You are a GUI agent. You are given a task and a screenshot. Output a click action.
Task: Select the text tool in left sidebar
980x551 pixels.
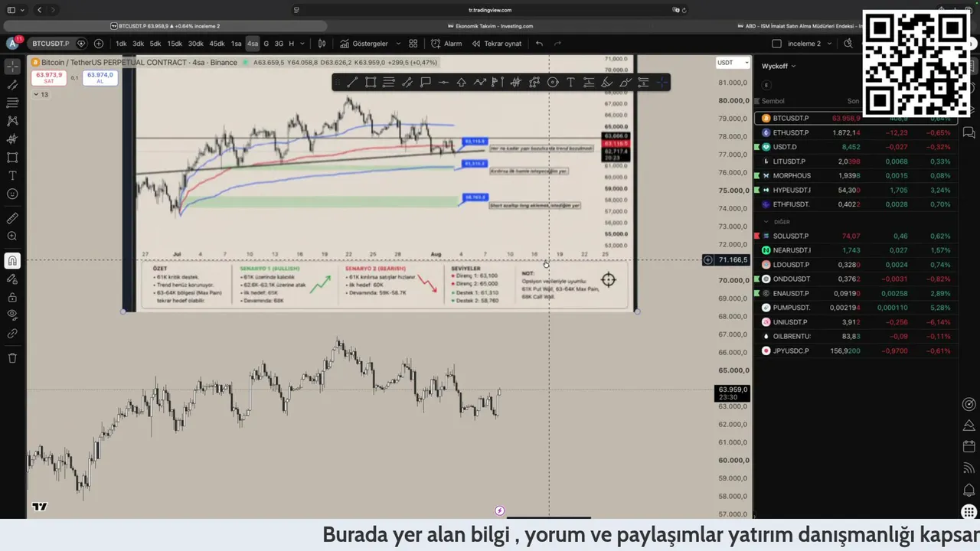[x=12, y=176]
